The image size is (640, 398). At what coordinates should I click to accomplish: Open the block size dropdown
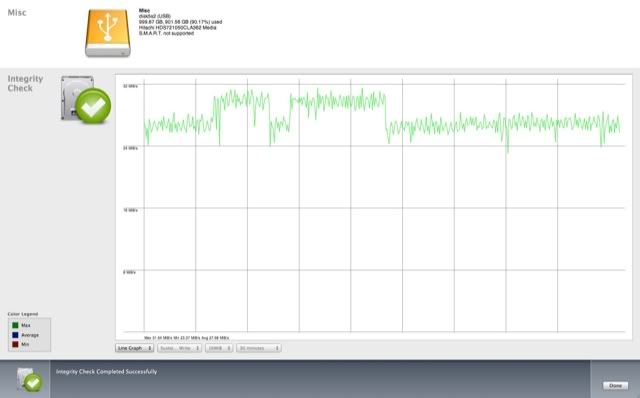click(x=219, y=348)
